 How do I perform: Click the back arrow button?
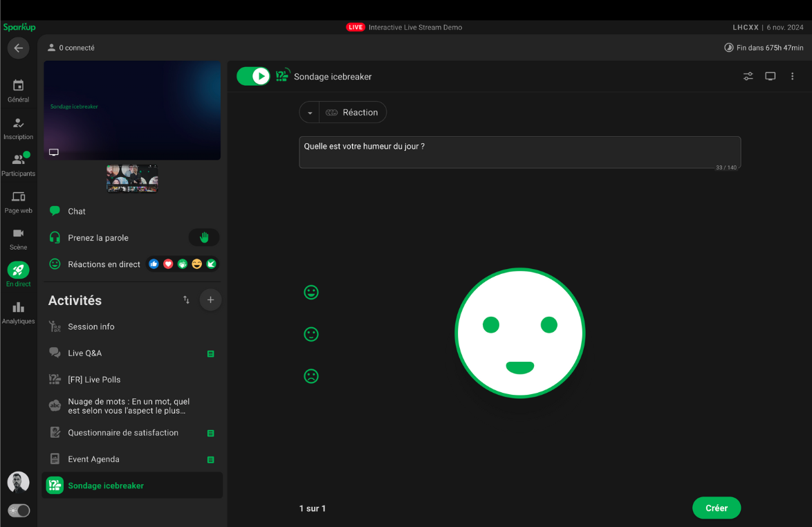point(18,48)
